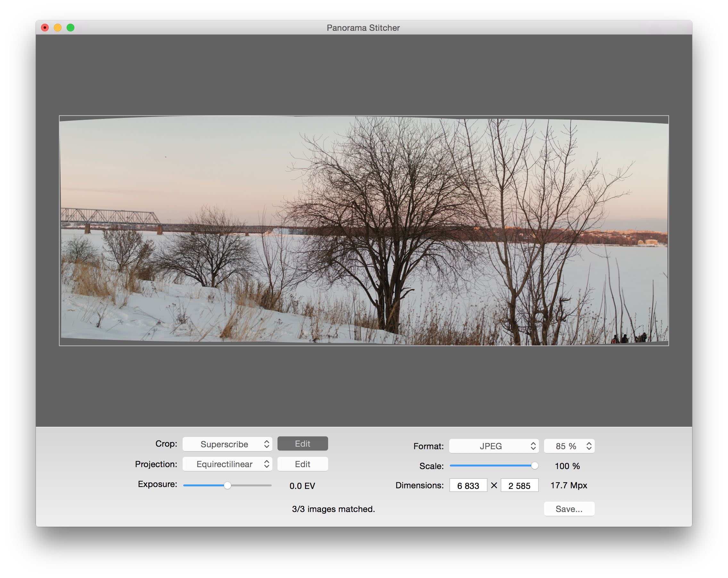Click the width field showing 6 833
Screen dimensions: 728x578
(468, 485)
